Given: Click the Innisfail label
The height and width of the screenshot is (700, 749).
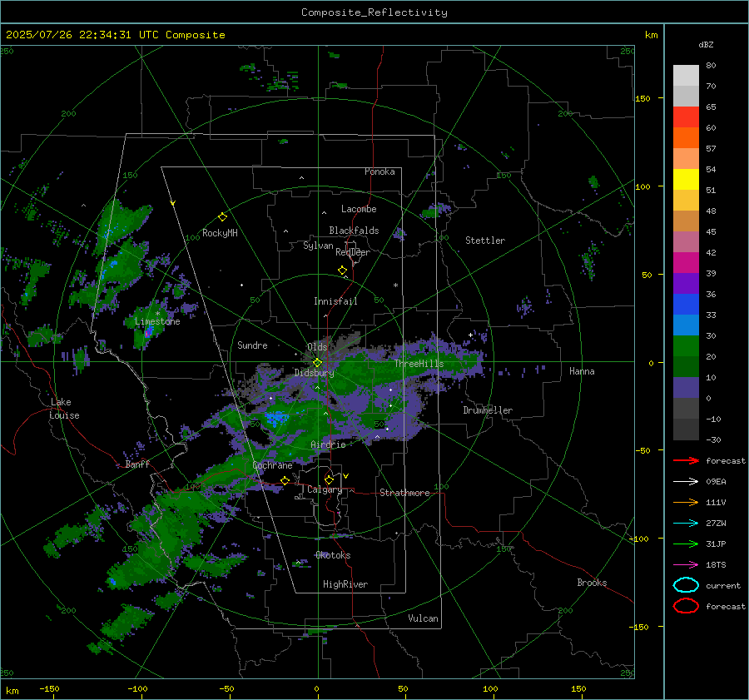Looking at the screenshot, I should [335, 301].
